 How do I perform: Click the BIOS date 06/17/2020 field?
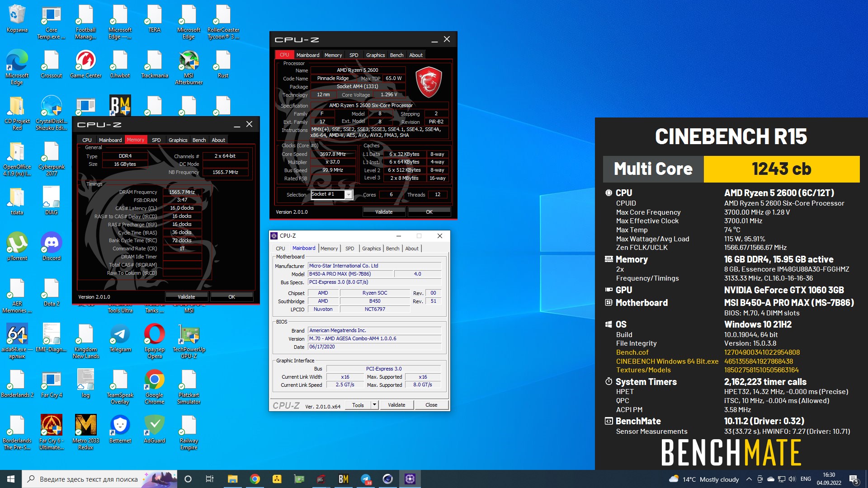tap(374, 347)
